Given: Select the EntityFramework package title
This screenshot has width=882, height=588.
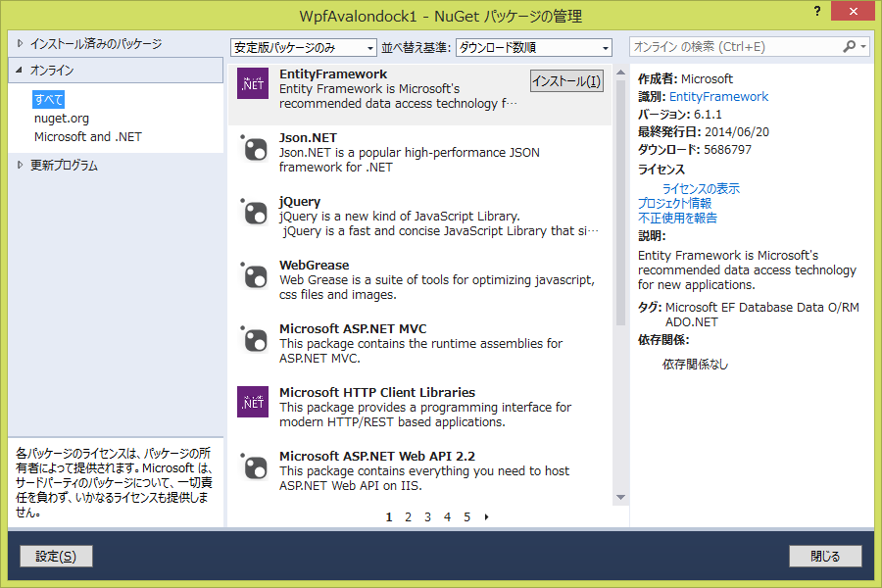Looking at the screenshot, I should point(333,74).
